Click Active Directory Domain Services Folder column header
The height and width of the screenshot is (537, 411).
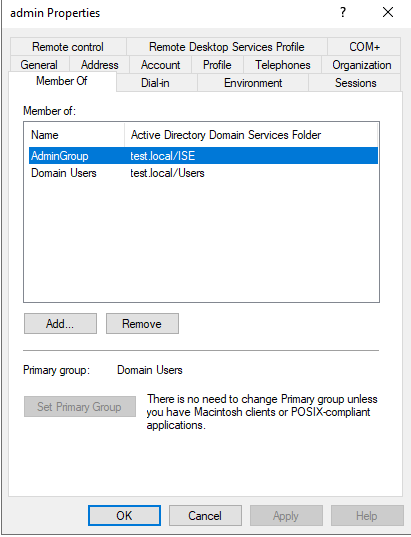click(251, 135)
